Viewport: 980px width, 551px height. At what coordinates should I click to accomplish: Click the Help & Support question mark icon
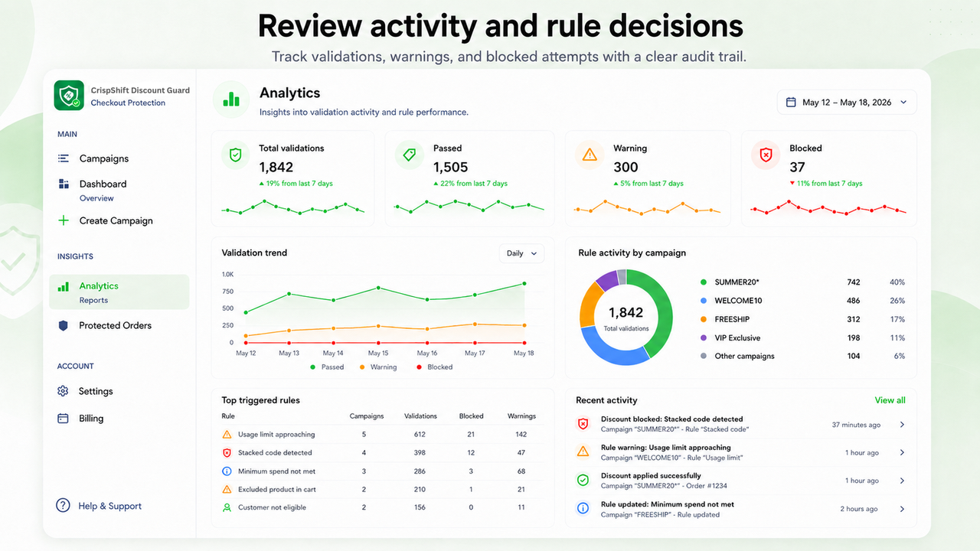(64, 506)
